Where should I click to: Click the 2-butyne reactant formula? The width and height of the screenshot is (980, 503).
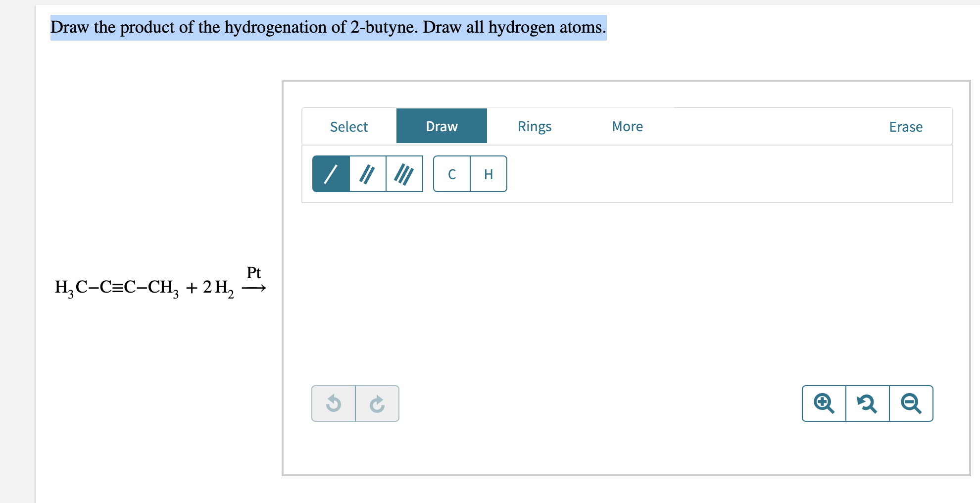coord(117,288)
